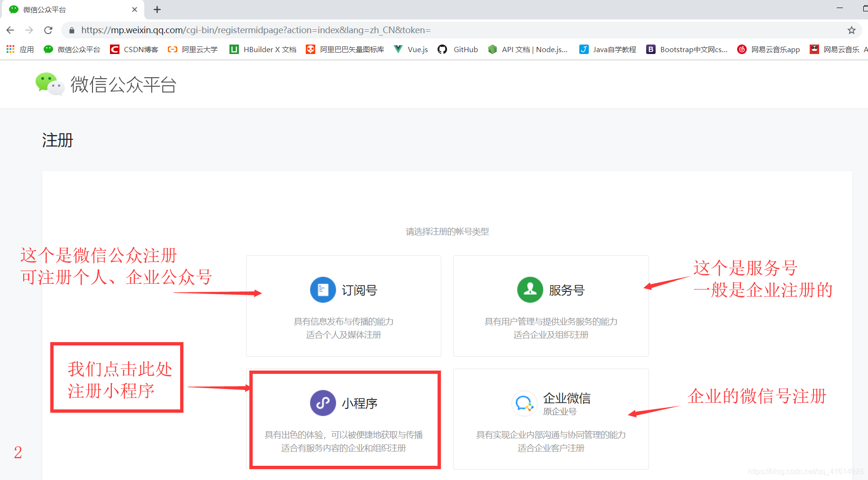
Task: Click the lock icon in the address bar
Action: point(72,30)
